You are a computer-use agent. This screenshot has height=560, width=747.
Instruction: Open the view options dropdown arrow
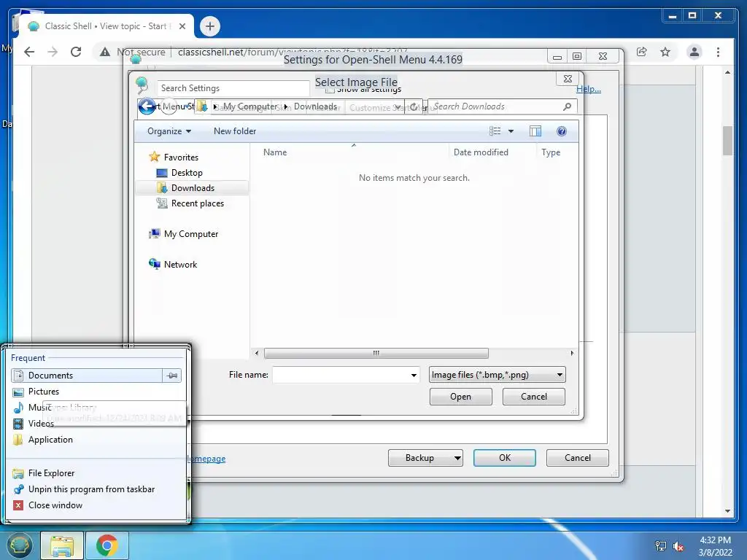[511, 131]
